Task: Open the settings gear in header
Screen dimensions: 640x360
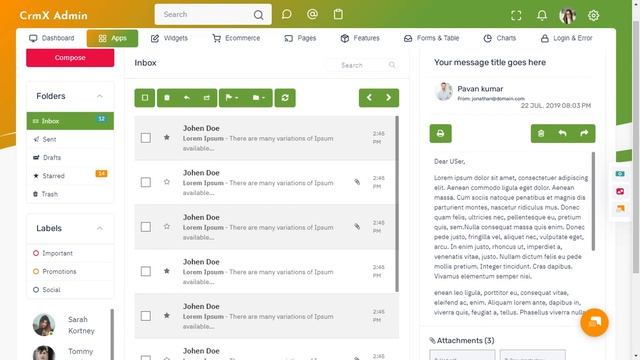Action: pos(593,16)
